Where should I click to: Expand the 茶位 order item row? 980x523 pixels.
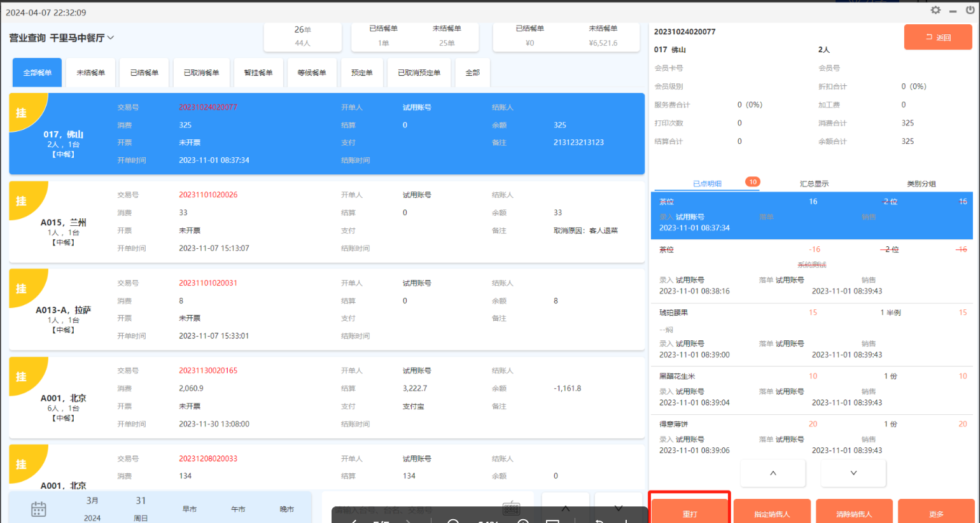click(x=811, y=215)
